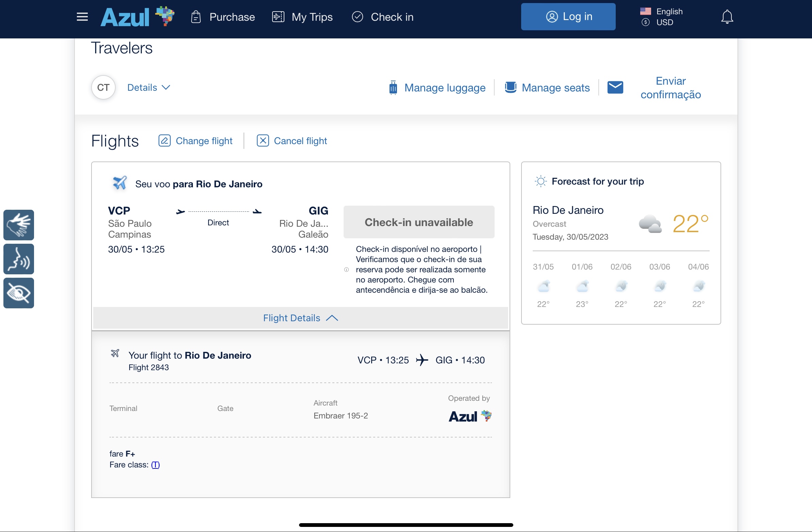Viewport: 812px width, 532px height.
Task: Click the check-in info icon
Action: [346, 270]
